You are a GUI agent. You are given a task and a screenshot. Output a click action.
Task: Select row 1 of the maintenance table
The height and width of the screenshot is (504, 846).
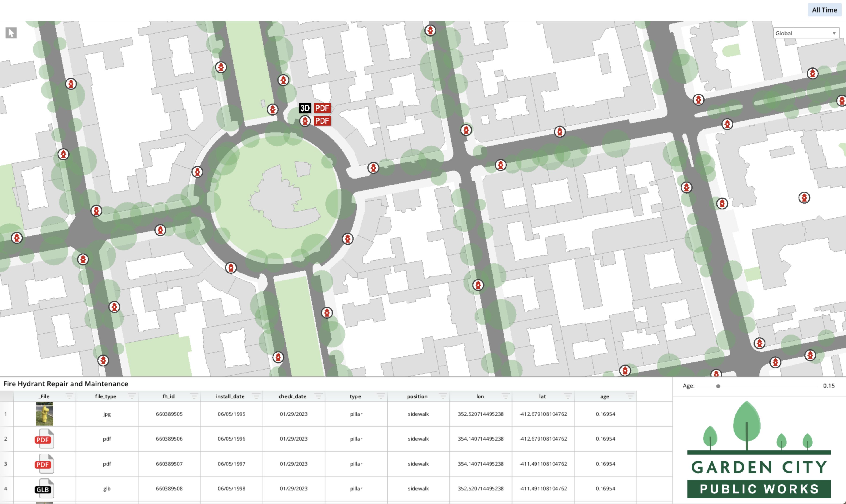(6, 414)
